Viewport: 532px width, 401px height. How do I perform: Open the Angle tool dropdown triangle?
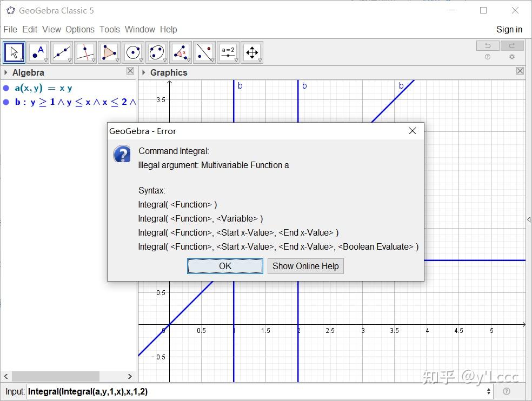tap(188, 60)
